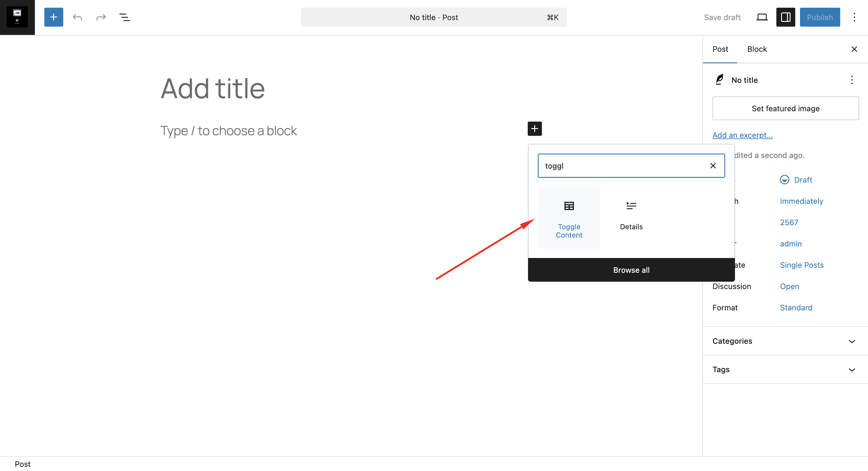Clear the toggl search field
This screenshot has width=868, height=471.
pyautogui.click(x=713, y=166)
